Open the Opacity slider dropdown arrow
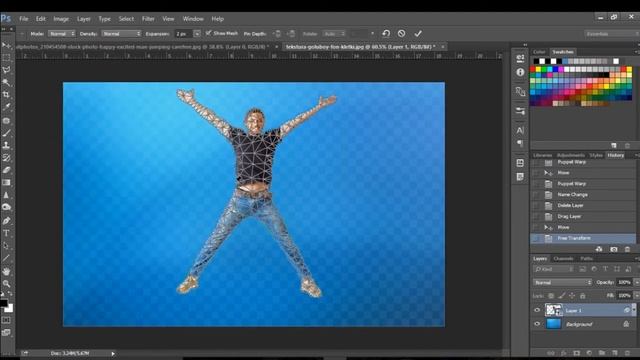 point(636,282)
